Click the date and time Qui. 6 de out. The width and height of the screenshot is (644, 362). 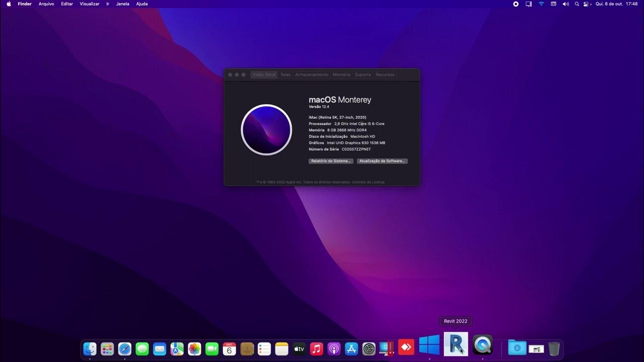616,4
